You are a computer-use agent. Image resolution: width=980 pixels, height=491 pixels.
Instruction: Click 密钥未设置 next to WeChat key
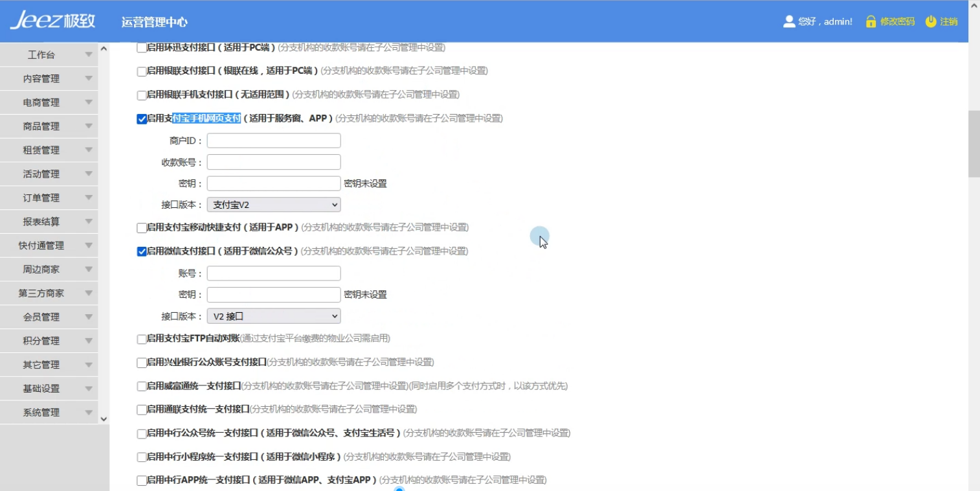pyautogui.click(x=365, y=295)
